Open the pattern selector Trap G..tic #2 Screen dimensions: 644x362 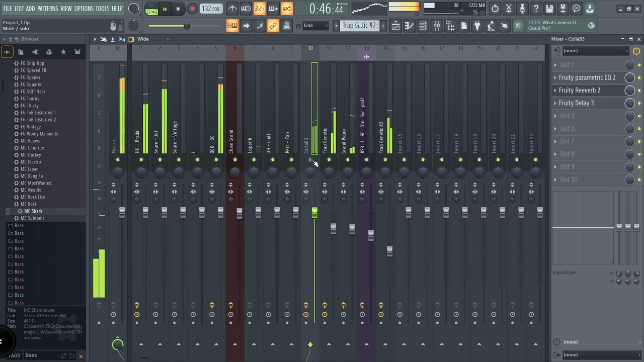[359, 26]
